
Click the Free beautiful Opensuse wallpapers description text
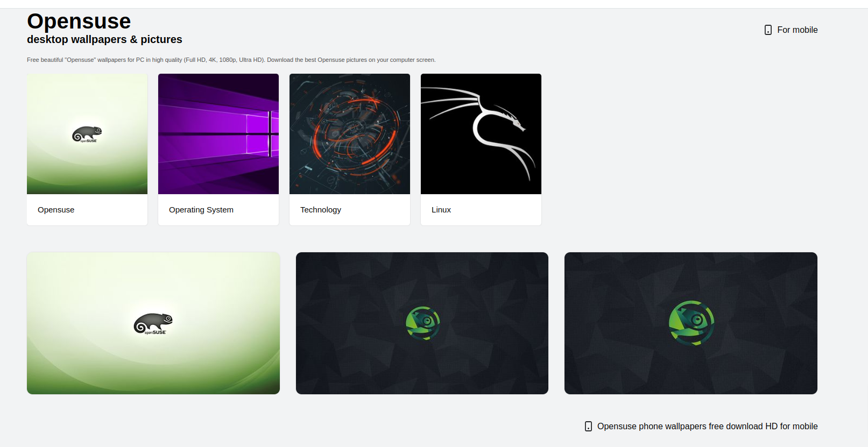tap(231, 60)
